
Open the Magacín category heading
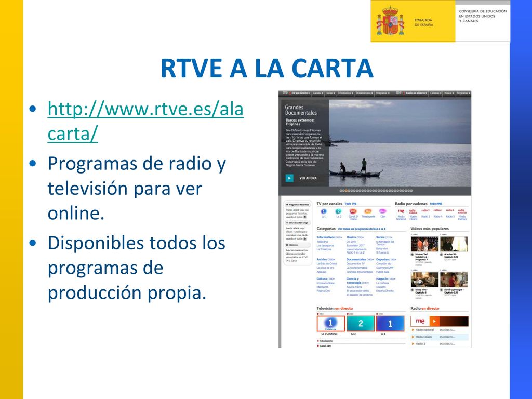[382, 279]
